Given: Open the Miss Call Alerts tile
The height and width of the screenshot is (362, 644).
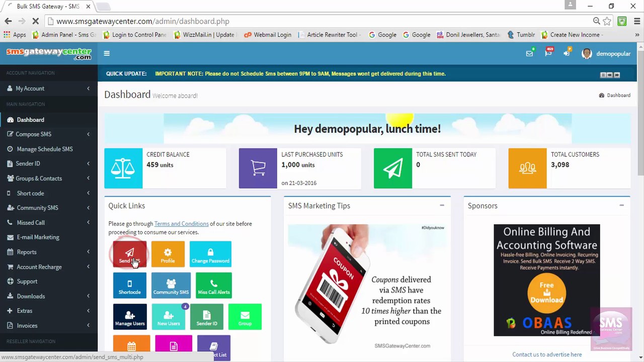Looking at the screenshot, I should (214, 285).
